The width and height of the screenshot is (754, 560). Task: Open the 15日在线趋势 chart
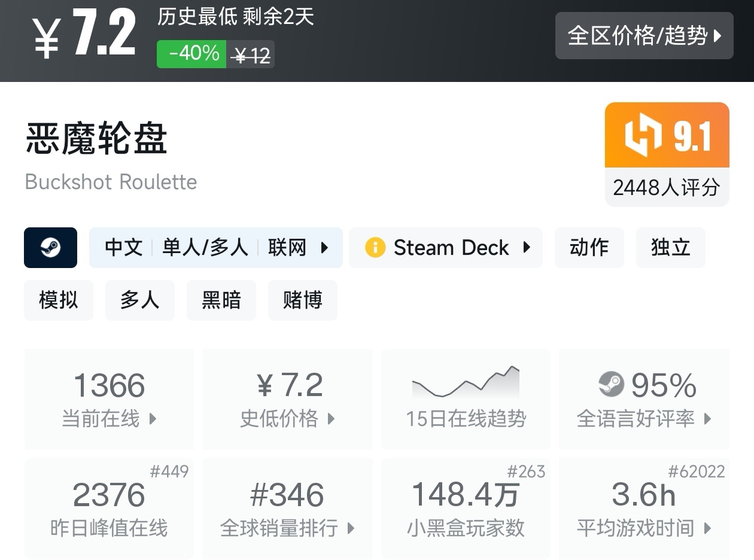[466, 399]
